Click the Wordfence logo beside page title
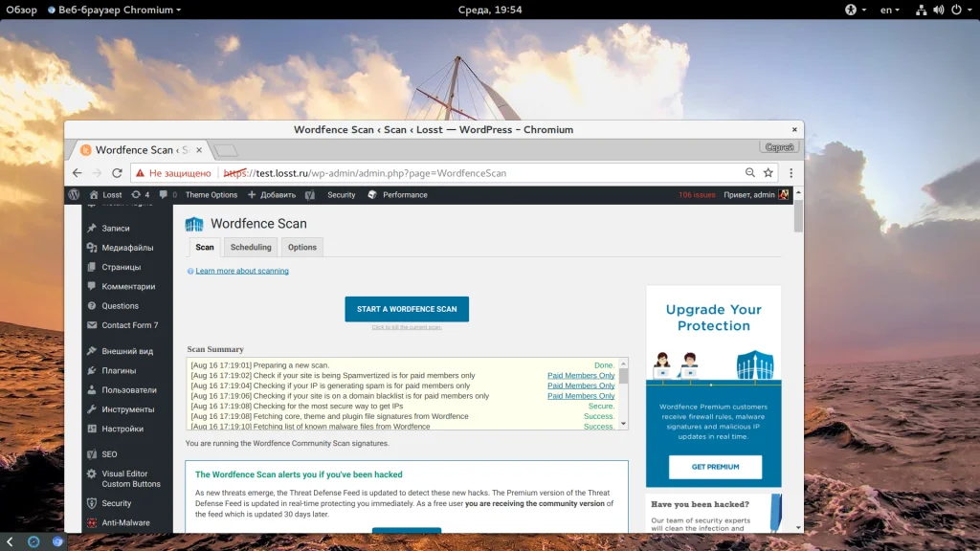 [194, 224]
